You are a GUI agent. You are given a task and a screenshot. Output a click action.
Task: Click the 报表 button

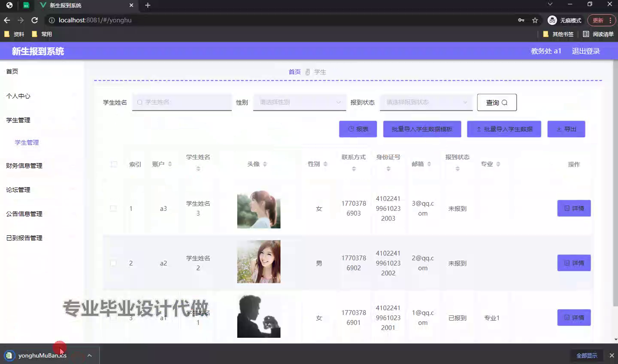tap(358, 129)
